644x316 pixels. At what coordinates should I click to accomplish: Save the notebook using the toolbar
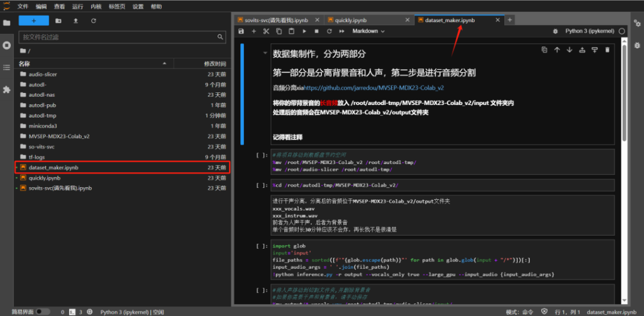pyautogui.click(x=241, y=31)
